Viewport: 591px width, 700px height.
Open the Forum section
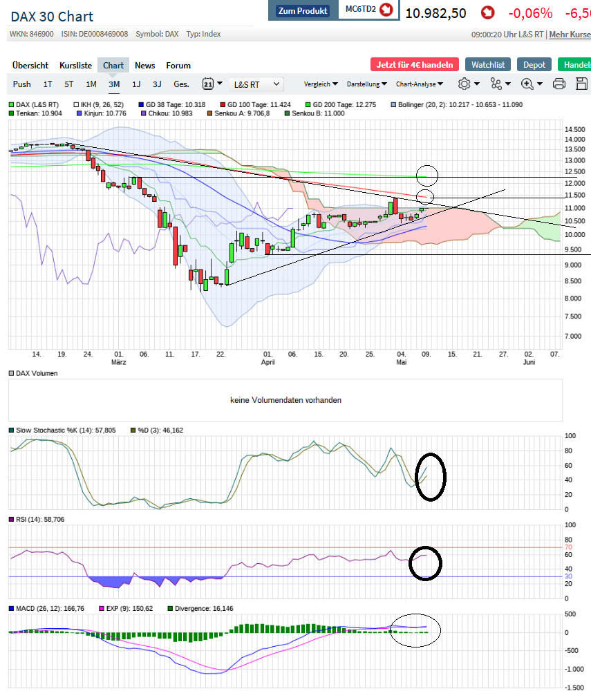tap(178, 65)
